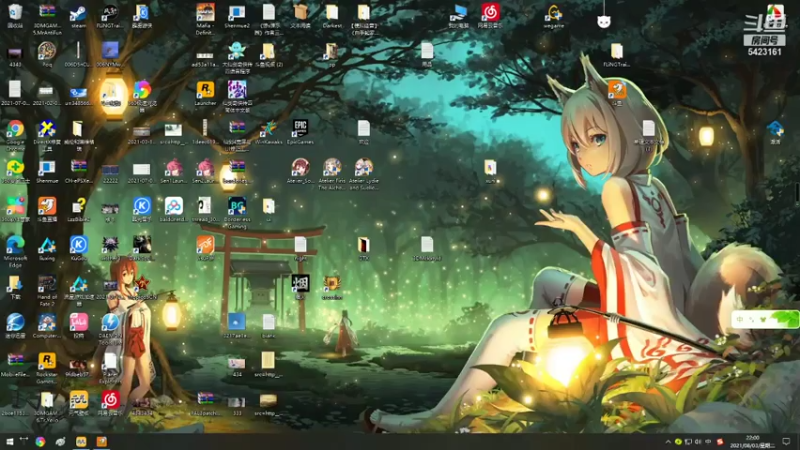
Task: Launch the colorful 360 browser taskbar icon
Action: click(40, 441)
